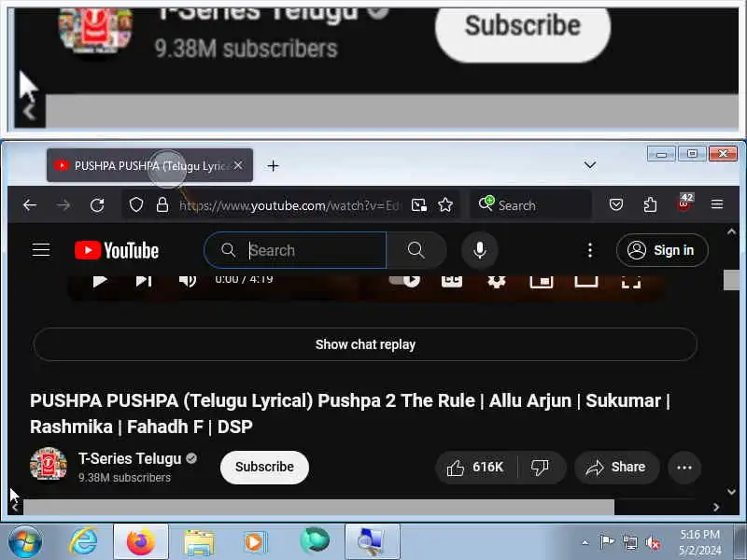Click the padlock site security icon
The height and width of the screenshot is (560, 747).
(x=162, y=205)
